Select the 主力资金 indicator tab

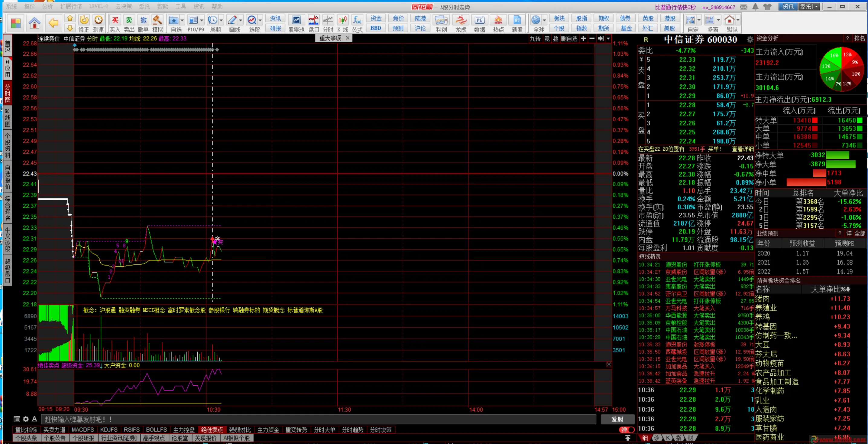tap(268, 429)
